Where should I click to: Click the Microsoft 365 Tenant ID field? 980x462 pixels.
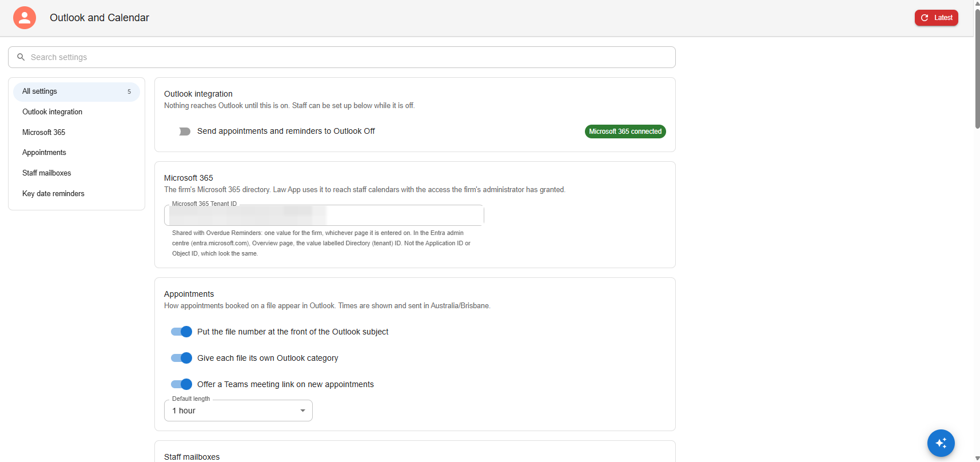pos(324,216)
